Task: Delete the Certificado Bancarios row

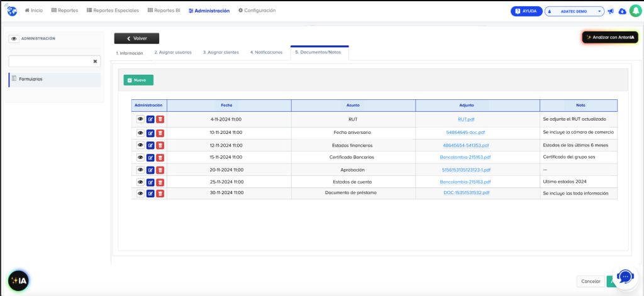Action: 160,157
